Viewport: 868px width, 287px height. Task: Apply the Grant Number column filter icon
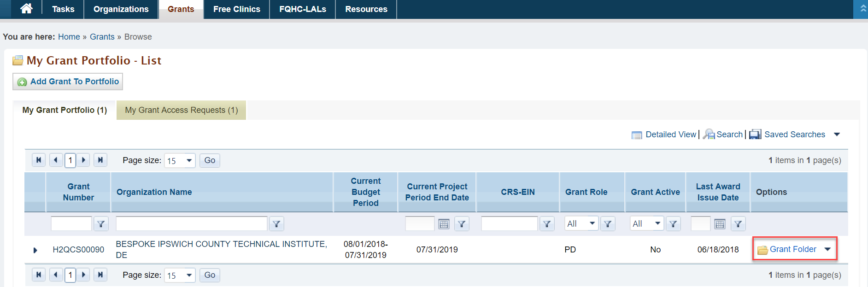101,224
